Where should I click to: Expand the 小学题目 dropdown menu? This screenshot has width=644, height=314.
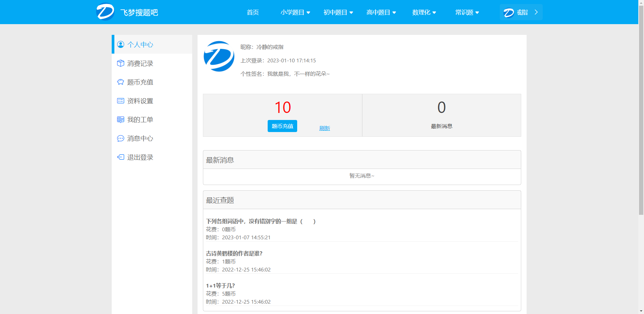(x=295, y=12)
